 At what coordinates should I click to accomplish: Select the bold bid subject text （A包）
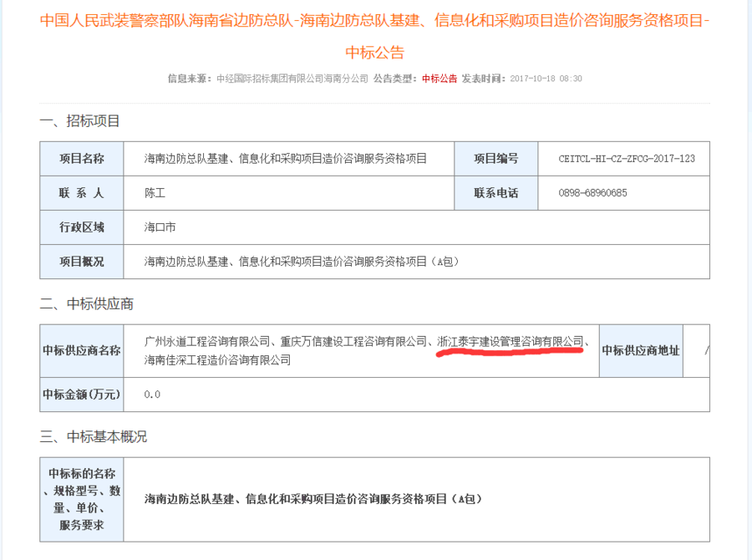pos(312,499)
